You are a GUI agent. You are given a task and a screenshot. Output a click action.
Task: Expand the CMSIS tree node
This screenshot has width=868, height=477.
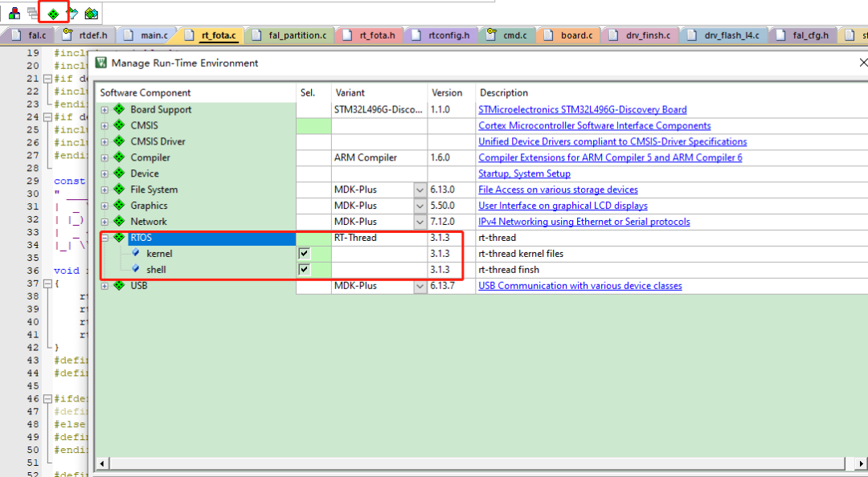point(104,125)
